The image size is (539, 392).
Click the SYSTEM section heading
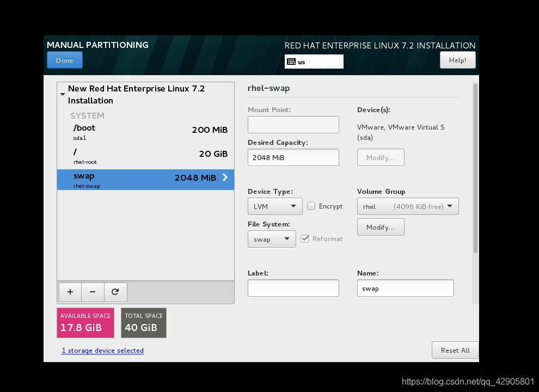(x=87, y=116)
